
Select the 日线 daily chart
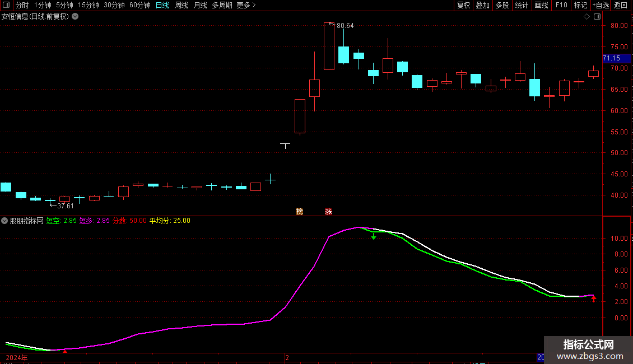(162, 5)
